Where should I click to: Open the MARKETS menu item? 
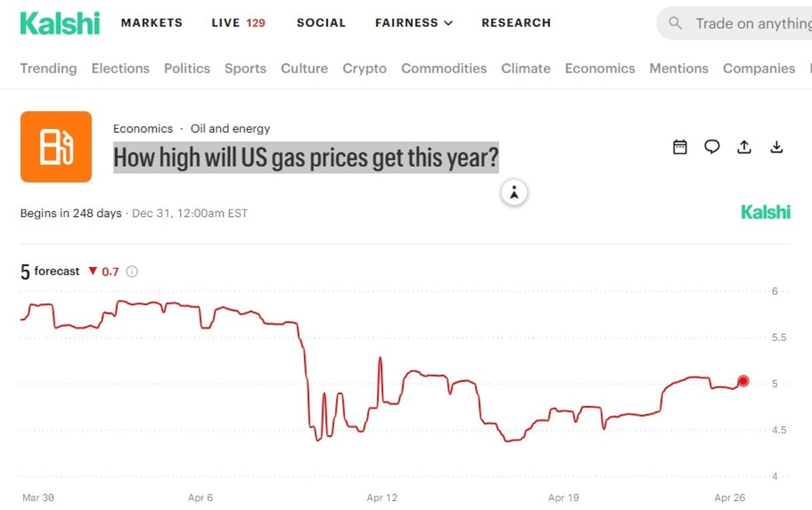tap(151, 22)
